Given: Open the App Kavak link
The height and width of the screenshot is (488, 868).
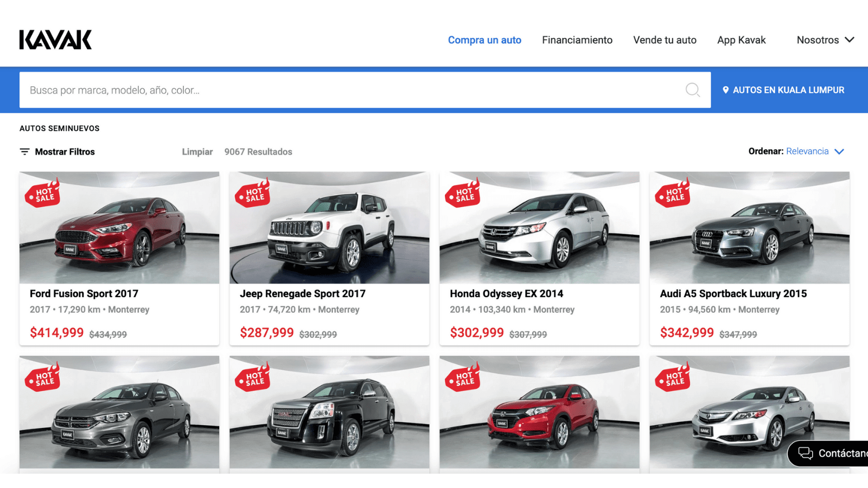Looking at the screenshot, I should [742, 40].
